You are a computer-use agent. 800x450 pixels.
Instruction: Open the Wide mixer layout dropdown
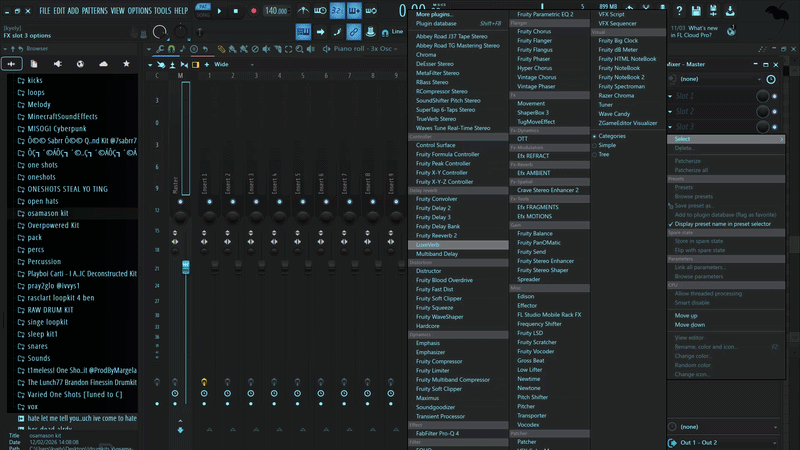click(x=234, y=65)
